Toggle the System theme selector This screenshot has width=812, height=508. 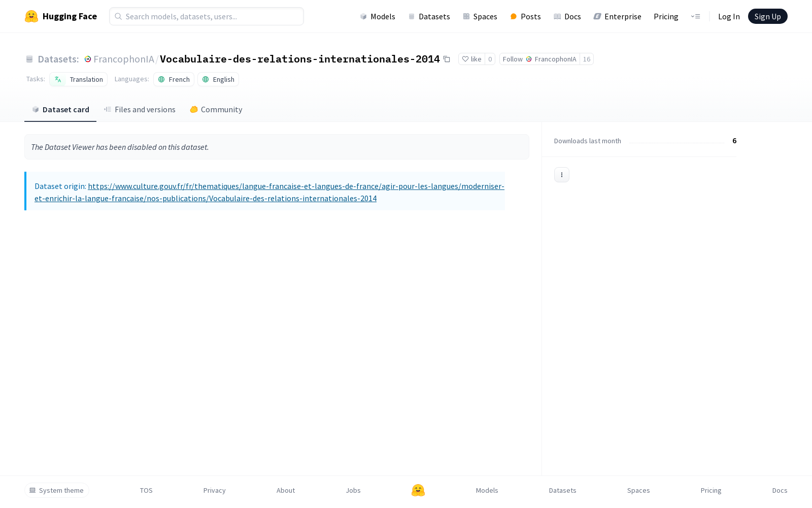point(57,490)
